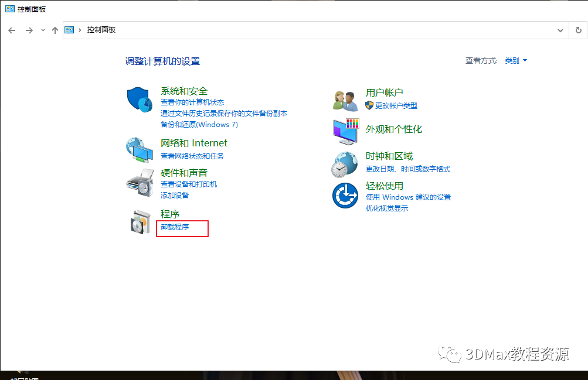Open 用户帐户 category heading
The width and height of the screenshot is (588, 380).
(x=384, y=93)
